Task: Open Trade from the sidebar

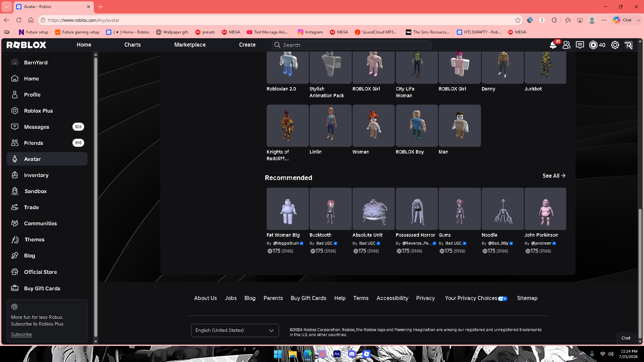Action: click(x=47, y=207)
